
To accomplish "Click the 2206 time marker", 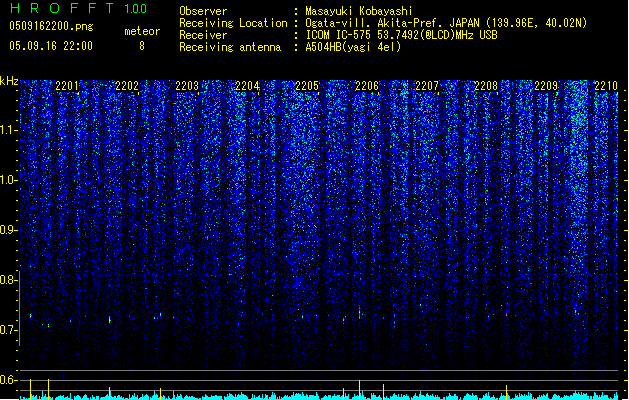I will (367, 86).
